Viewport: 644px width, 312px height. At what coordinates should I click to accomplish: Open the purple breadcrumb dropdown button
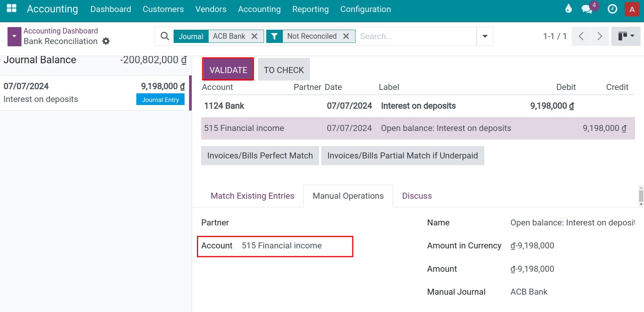[x=14, y=37]
